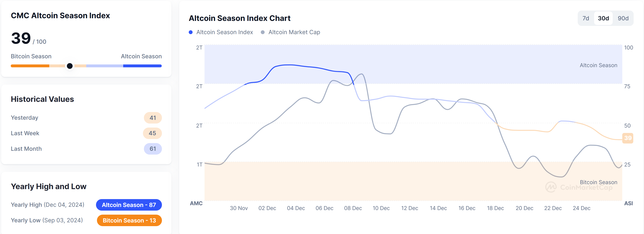The image size is (644, 234).
Task: Click the Yesterday value badge 41
Action: tap(153, 118)
